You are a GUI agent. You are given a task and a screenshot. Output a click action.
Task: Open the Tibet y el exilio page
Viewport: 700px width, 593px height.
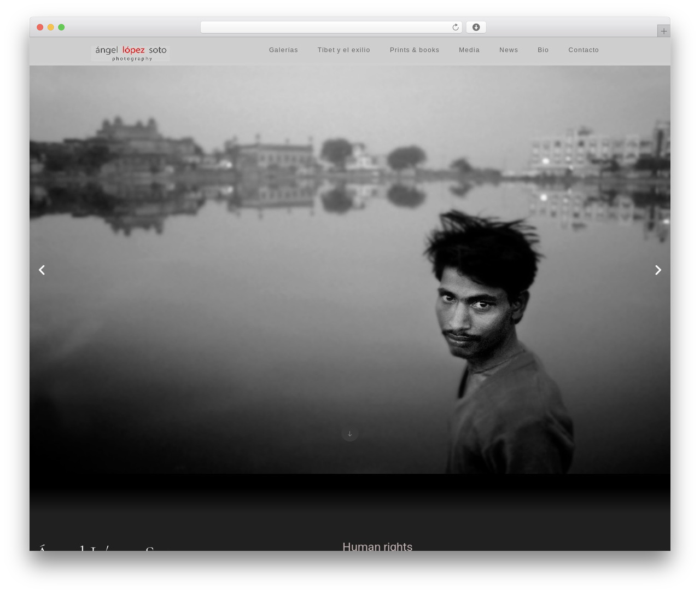tap(344, 50)
